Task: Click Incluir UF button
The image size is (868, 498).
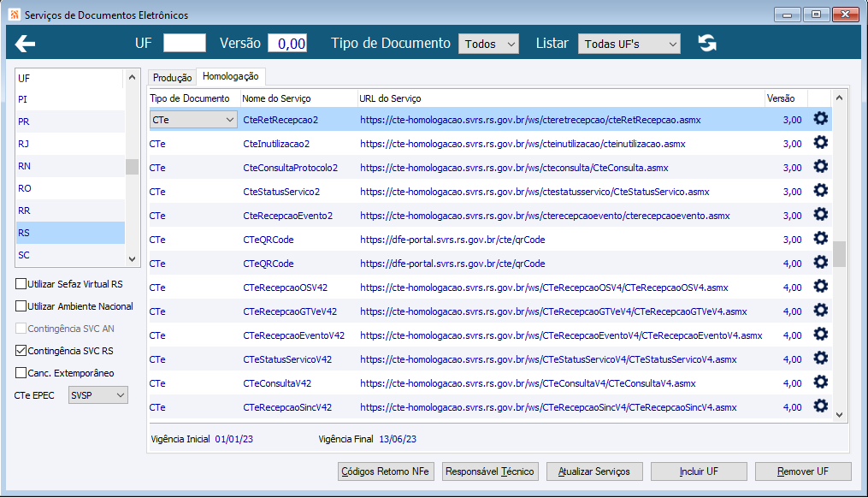Action: point(699,471)
